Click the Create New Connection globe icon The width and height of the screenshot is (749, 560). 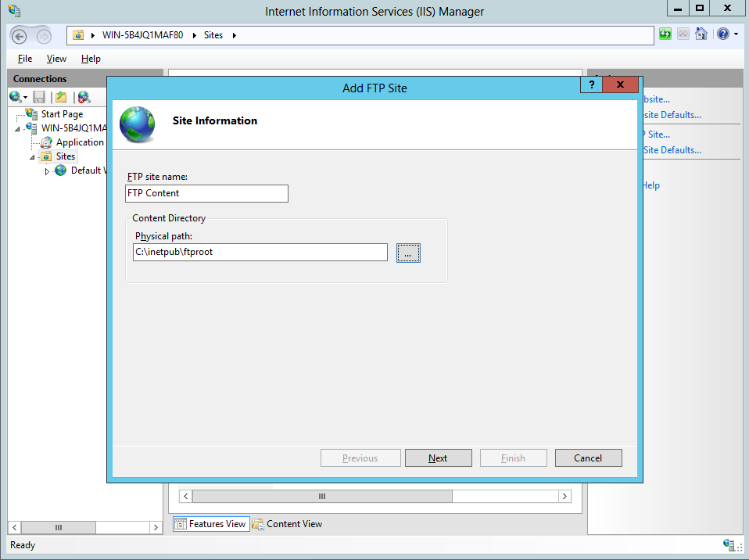coord(15,97)
